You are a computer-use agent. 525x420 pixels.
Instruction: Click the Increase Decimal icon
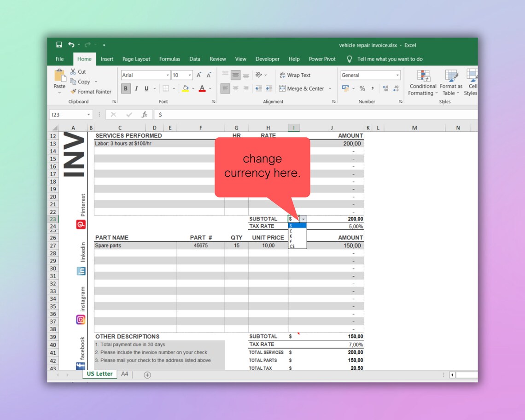point(386,87)
